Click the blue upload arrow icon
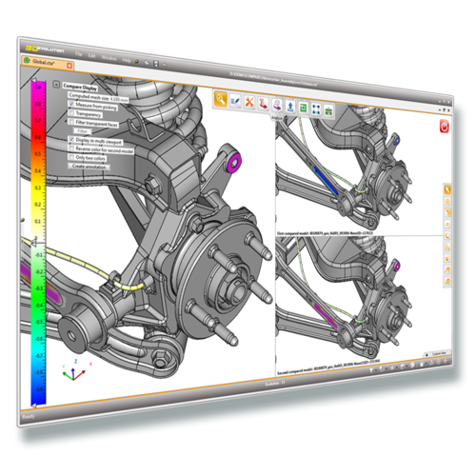Screen dimensions: 476x476 click(x=290, y=107)
